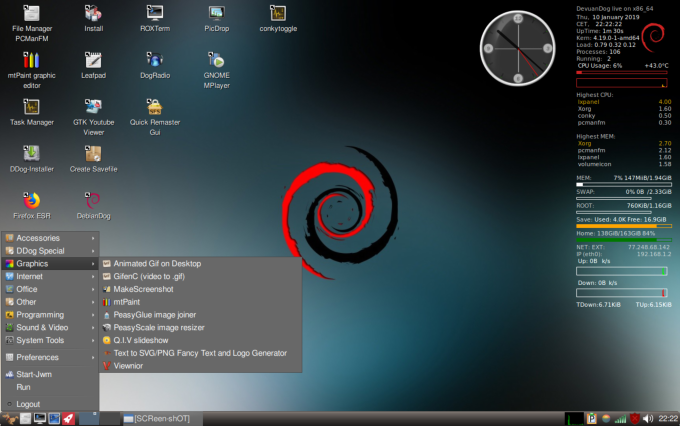
Task: Click the red rocket launcher in taskbar
Action: pos(69,419)
